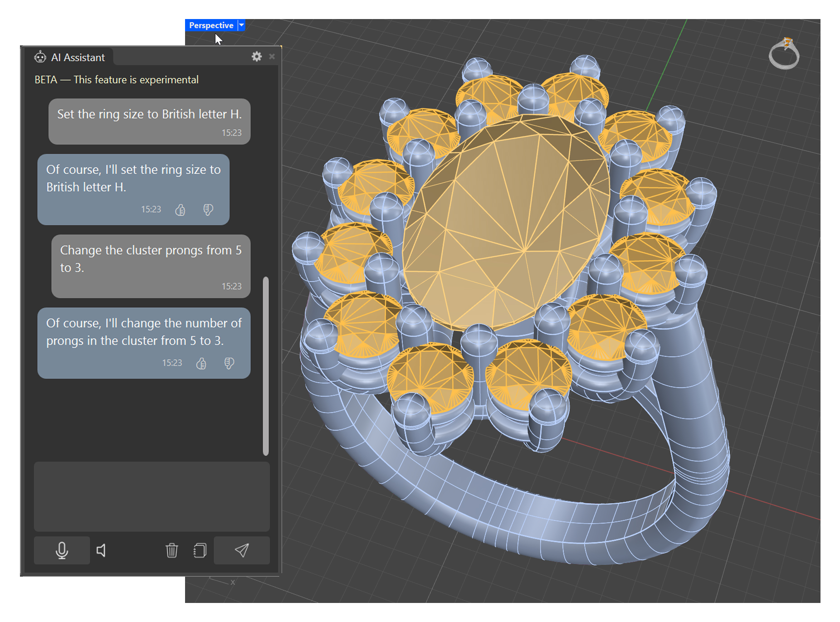
Task: Open the Perspective viewport dropdown arrow
Action: tap(242, 25)
